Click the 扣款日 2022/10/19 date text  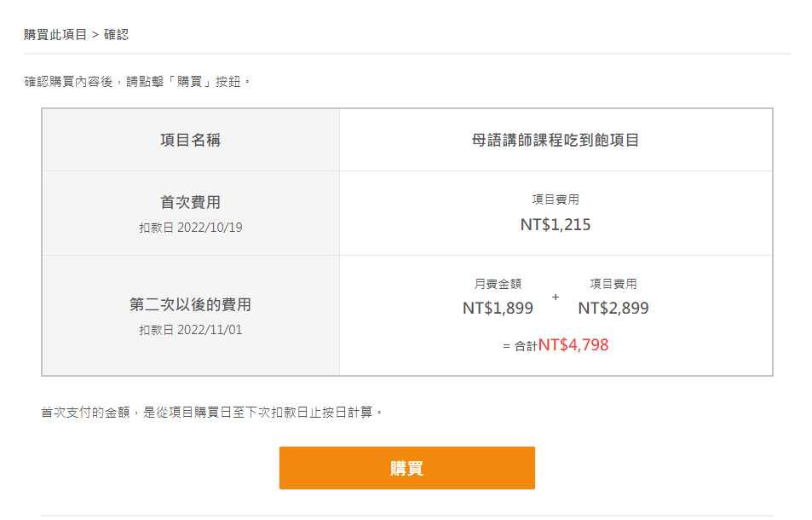tap(190, 228)
